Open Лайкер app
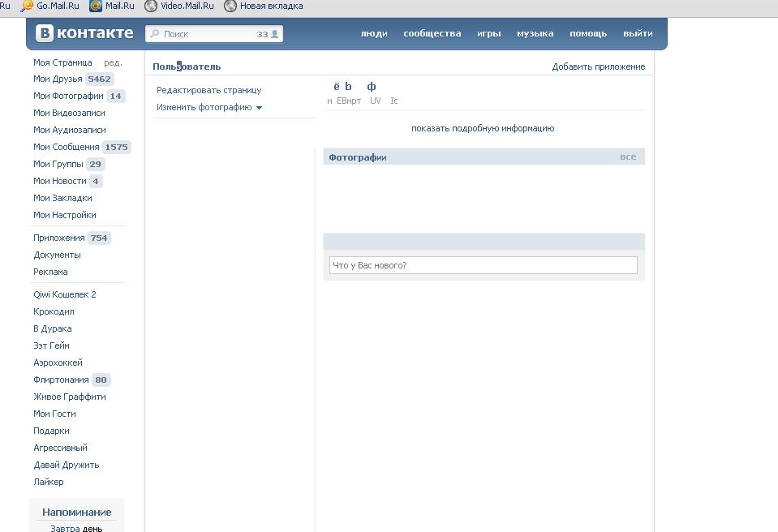Screen dimensions: 778x532 pos(48,482)
